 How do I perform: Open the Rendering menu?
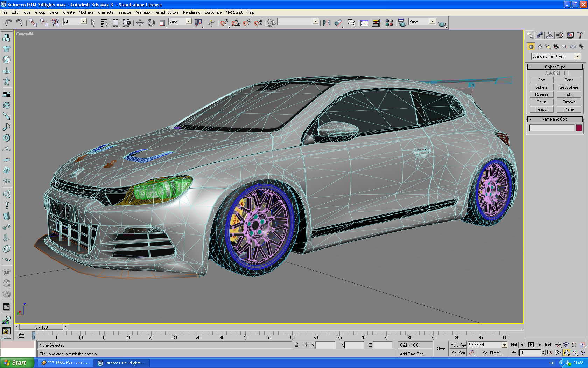tap(191, 12)
